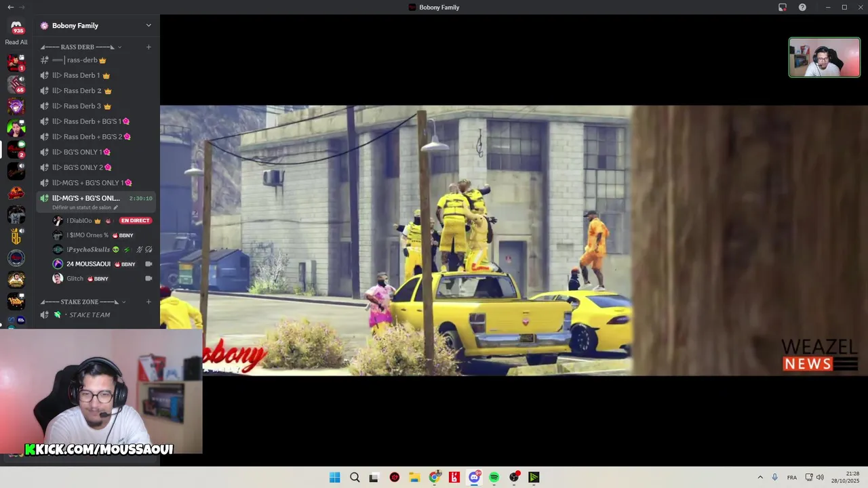Viewport: 868px width, 488px height.
Task: Collapse the STAKE ZONE category
Action: 83,302
